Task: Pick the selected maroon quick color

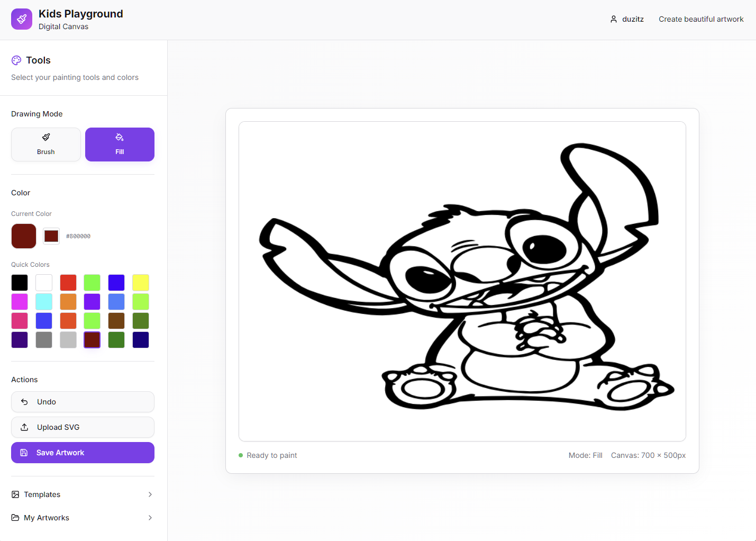Action: pos(92,340)
